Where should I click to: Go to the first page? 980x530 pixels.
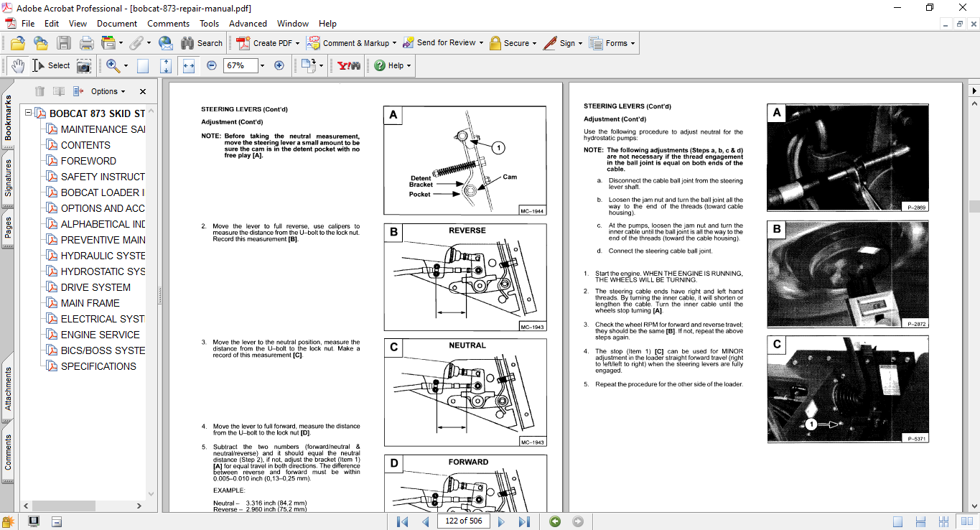click(403, 521)
